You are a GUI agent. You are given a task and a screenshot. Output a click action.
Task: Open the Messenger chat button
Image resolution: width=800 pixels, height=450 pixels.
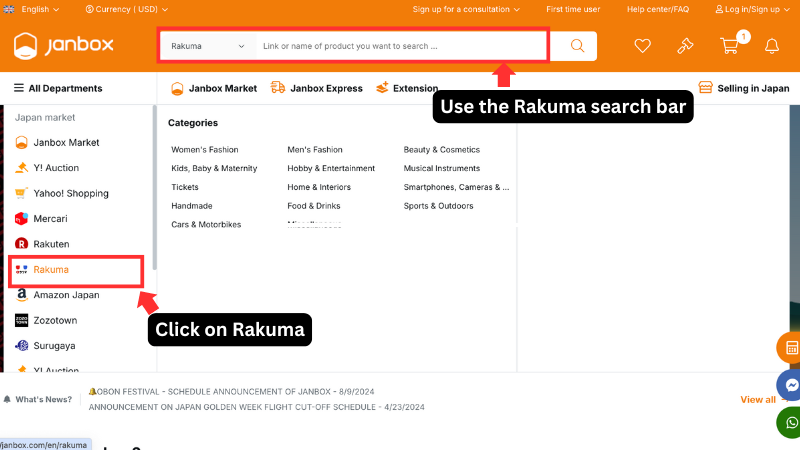click(790, 385)
